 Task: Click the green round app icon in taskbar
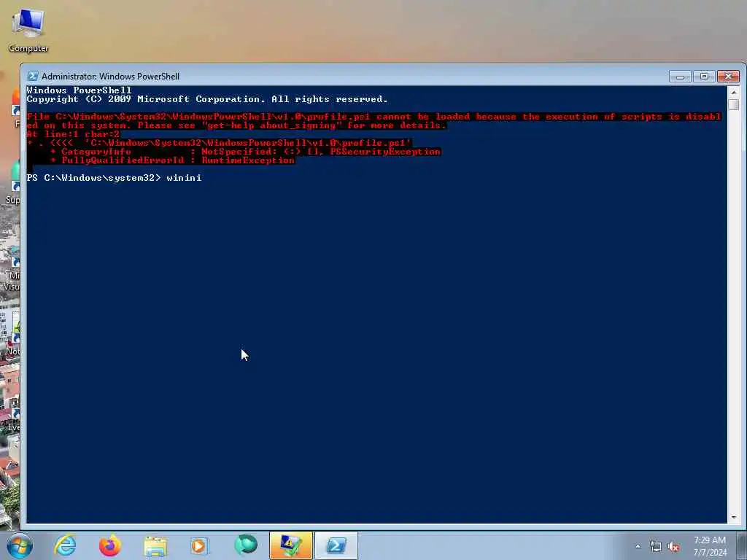tap(246, 545)
